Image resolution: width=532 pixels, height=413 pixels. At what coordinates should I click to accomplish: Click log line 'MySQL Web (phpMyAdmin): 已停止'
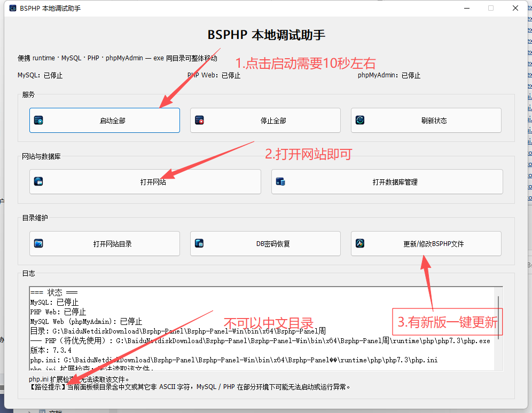pos(86,322)
